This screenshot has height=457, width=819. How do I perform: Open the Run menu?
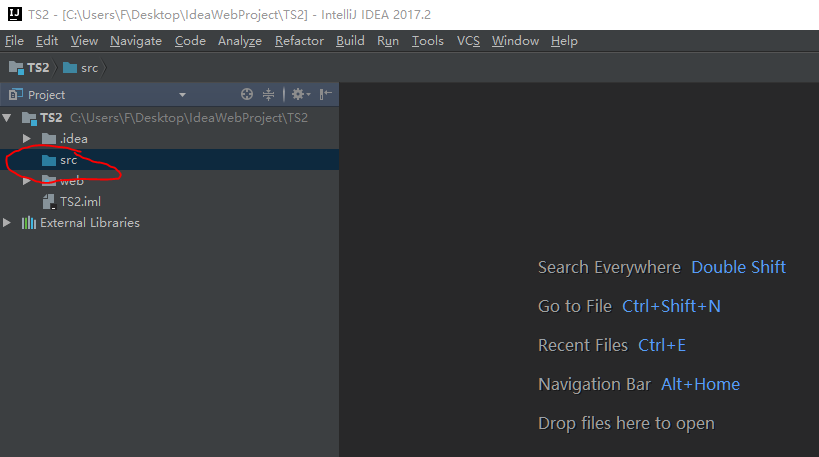coord(388,41)
